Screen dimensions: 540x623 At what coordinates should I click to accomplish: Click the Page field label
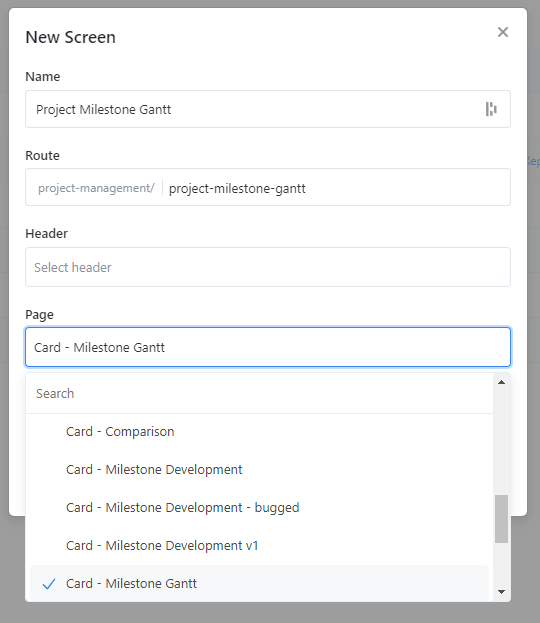tap(39, 315)
